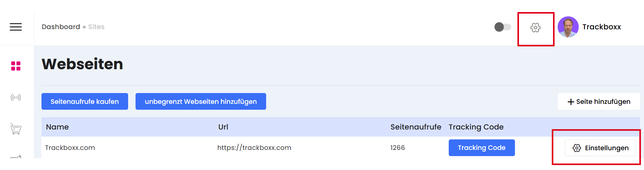
Task: Open the hamburger navigation menu
Action: pyautogui.click(x=16, y=27)
